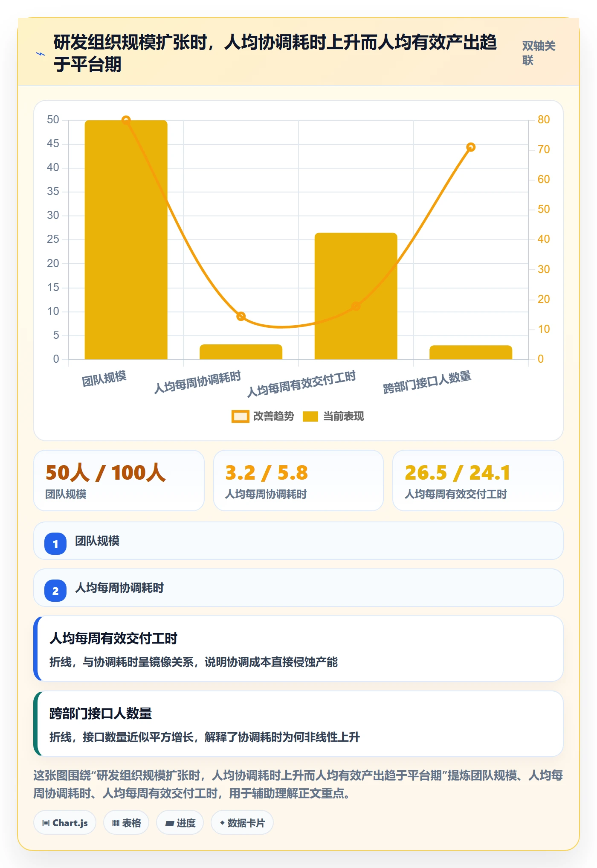Open the 26.5 / 24.1 data card

[478, 481]
